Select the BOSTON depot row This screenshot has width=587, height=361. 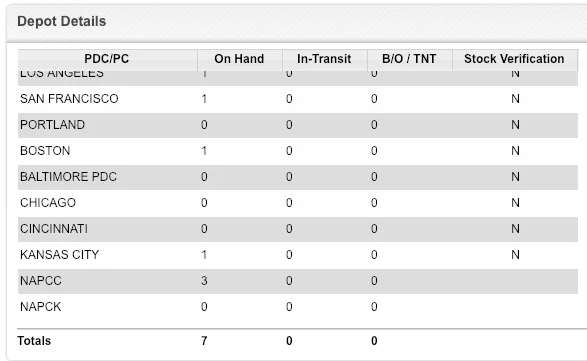tap(298, 151)
